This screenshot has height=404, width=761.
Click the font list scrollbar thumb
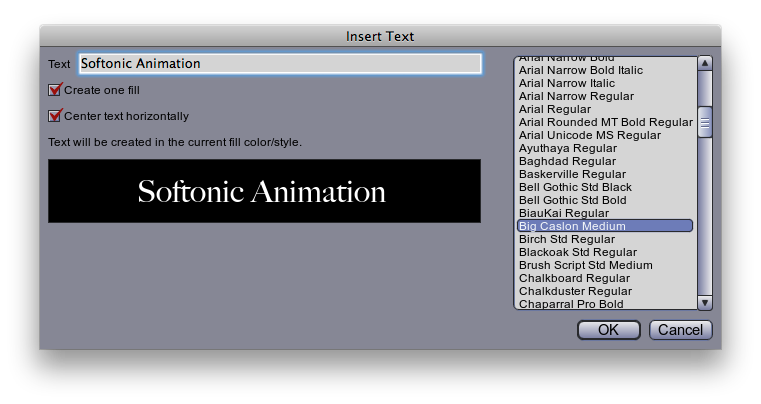(705, 122)
